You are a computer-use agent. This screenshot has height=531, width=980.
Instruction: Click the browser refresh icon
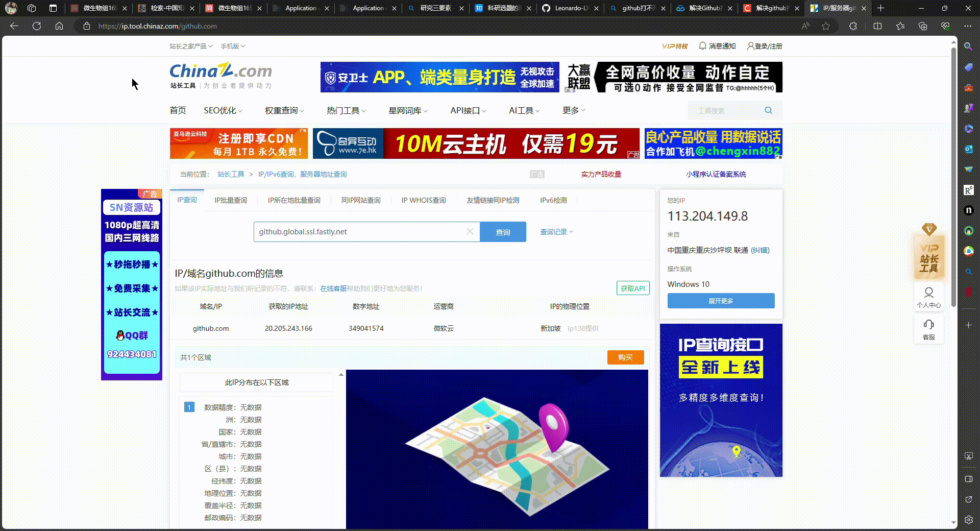pos(37,26)
